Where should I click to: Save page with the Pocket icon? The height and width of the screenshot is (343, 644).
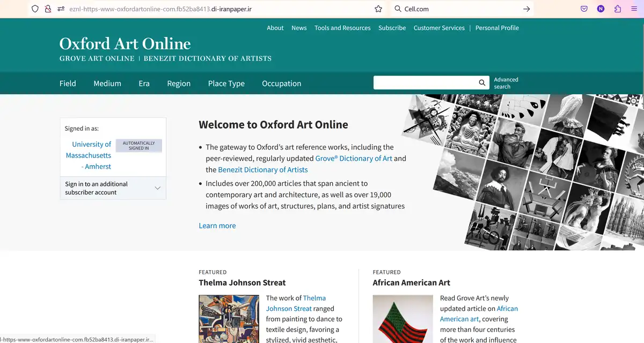tap(584, 9)
